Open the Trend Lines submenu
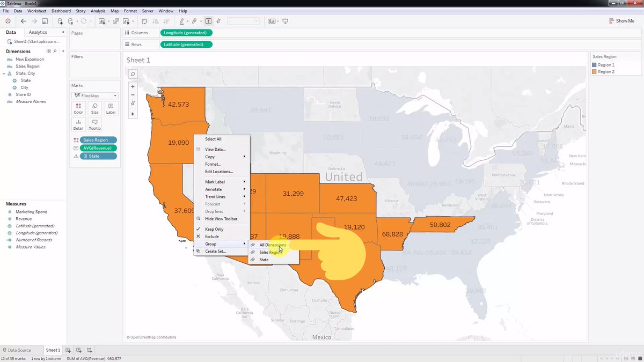The width and height of the screenshot is (644, 362). click(x=222, y=197)
